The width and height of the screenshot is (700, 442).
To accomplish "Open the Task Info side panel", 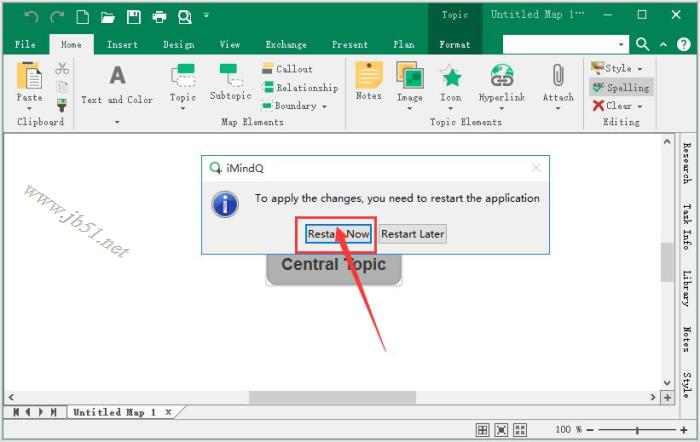I will click(688, 227).
